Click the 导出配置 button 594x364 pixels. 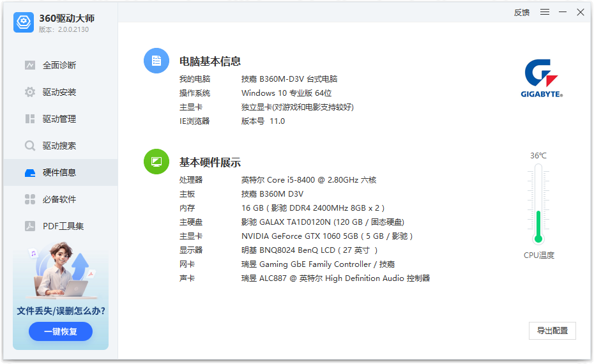552,331
